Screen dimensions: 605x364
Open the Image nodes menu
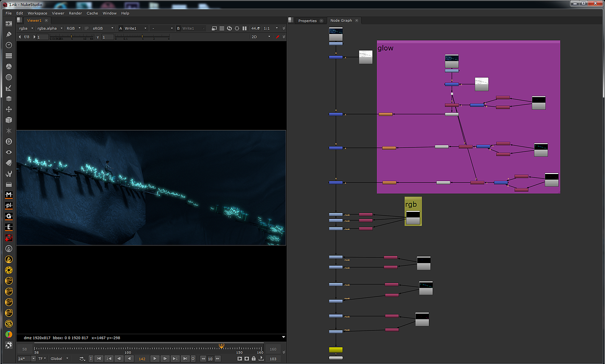point(9,24)
